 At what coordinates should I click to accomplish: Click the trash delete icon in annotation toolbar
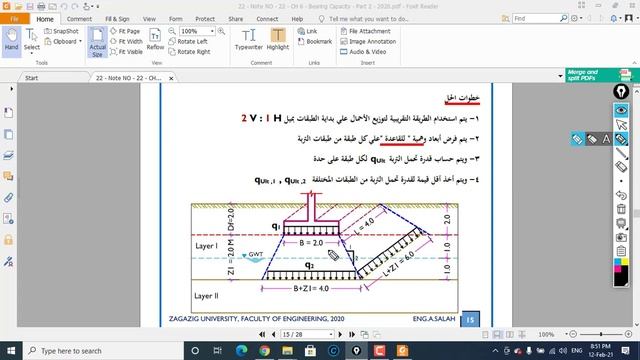click(621, 209)
